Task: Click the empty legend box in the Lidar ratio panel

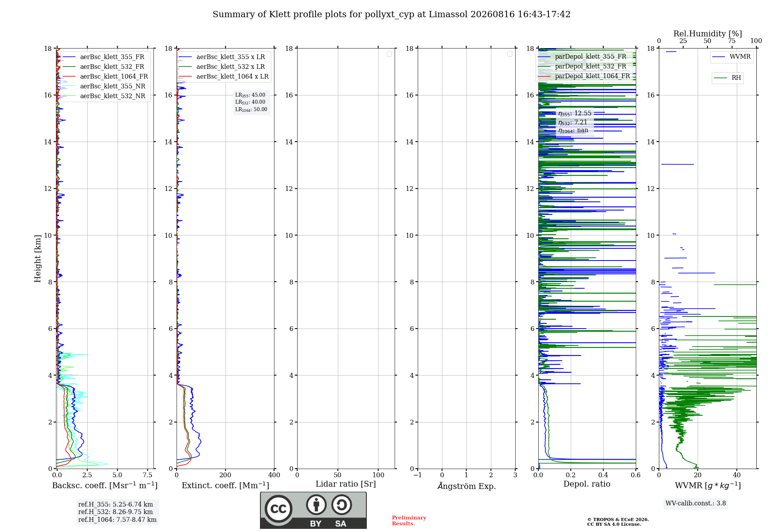Action: [389, 54]
